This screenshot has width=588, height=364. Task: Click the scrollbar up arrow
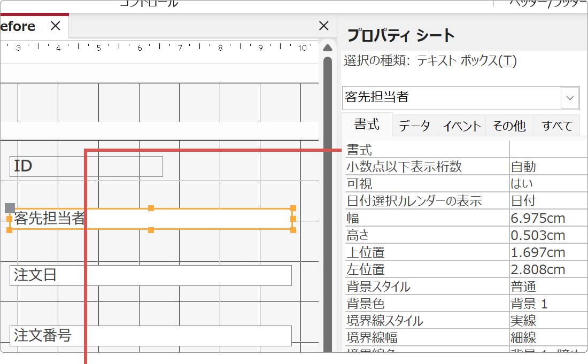click(328, 47)
